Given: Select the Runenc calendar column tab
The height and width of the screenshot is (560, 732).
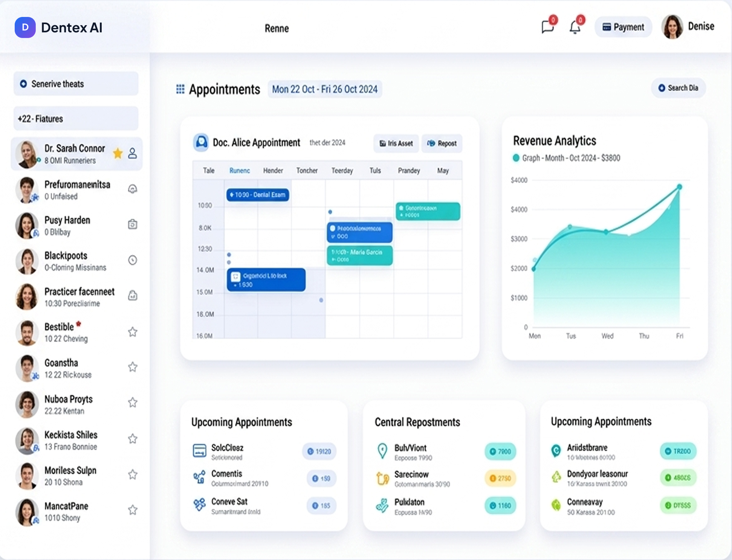Looking at the screenshot, I should [x=240, y=171].
